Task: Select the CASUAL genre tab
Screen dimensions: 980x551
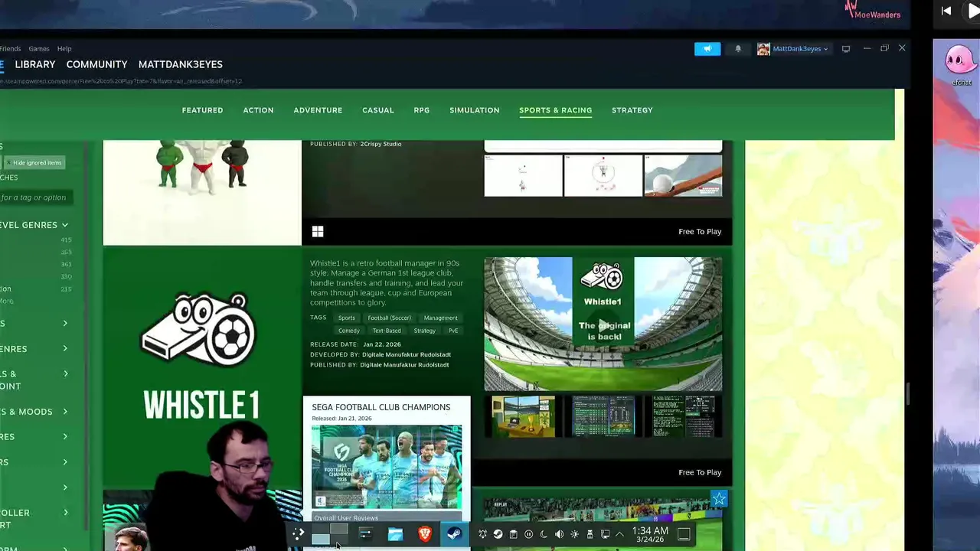Action: [x=378, y=110]
